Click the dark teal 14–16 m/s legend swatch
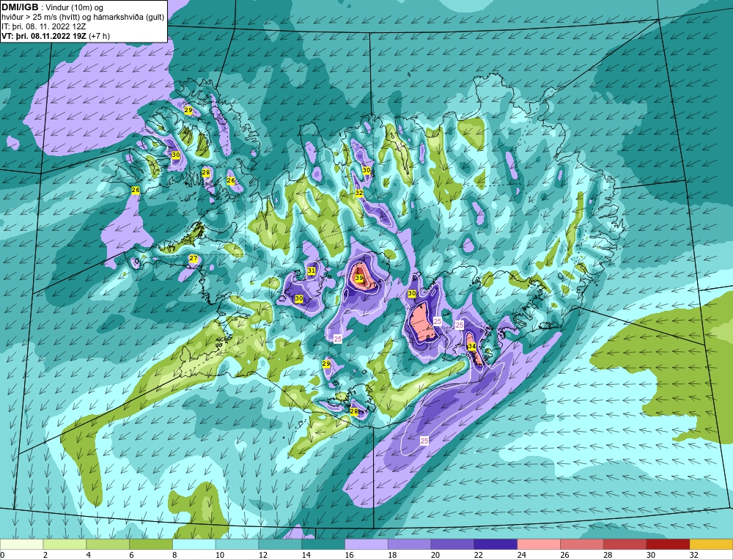This screenshot has width=733, height=560. (x=323, y=544)
